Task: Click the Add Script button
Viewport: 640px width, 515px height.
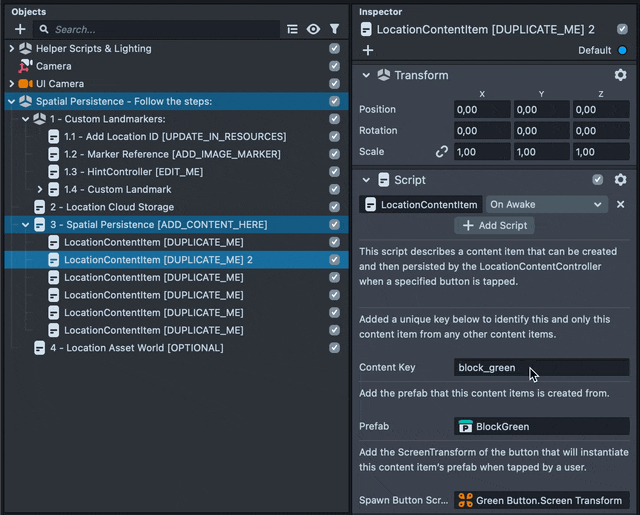Action: pyautogui.click(x=494, y=226)
